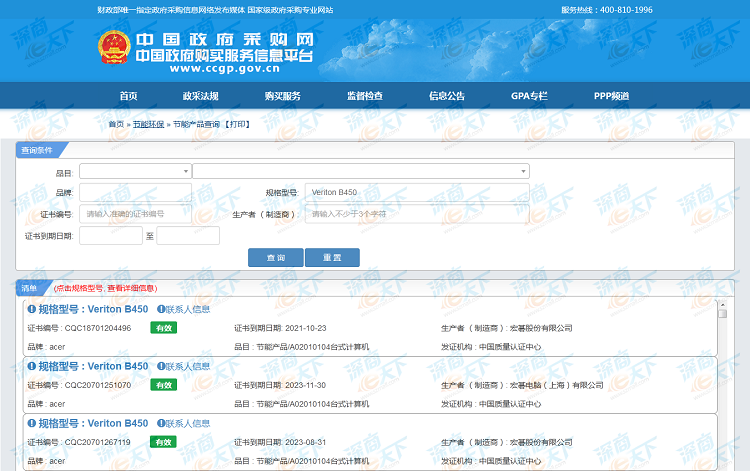Click info icon beside second Veriton B450 (CQC20701251070)
750x471 pixels.
click(x=32, y=366)
